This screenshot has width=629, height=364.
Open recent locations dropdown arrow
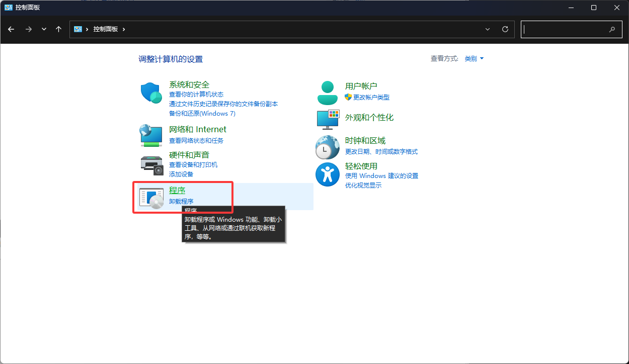click(44, 29)
